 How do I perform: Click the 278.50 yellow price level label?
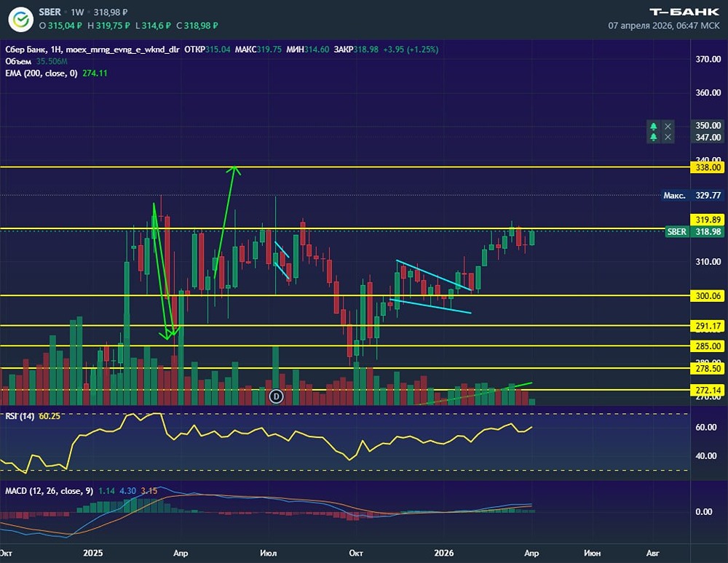click(708, 368)
